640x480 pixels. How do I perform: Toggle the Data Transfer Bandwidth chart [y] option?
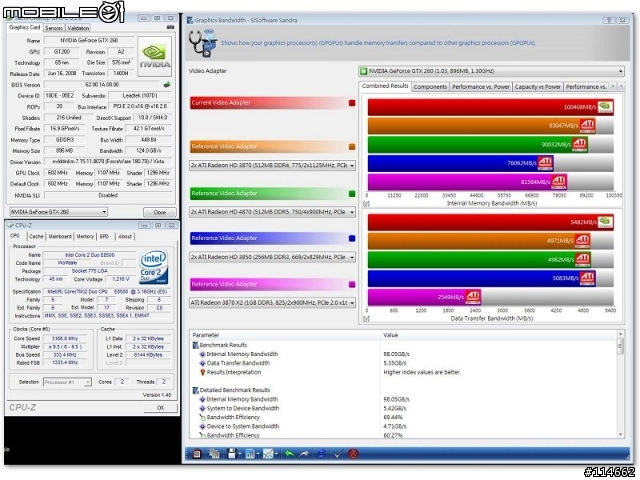(366, 318)
